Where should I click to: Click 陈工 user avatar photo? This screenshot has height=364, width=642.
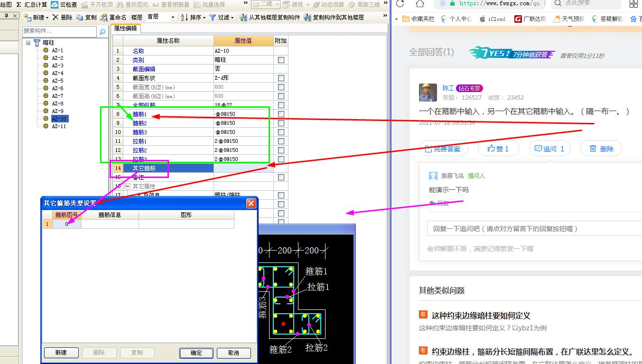(428, 93)
